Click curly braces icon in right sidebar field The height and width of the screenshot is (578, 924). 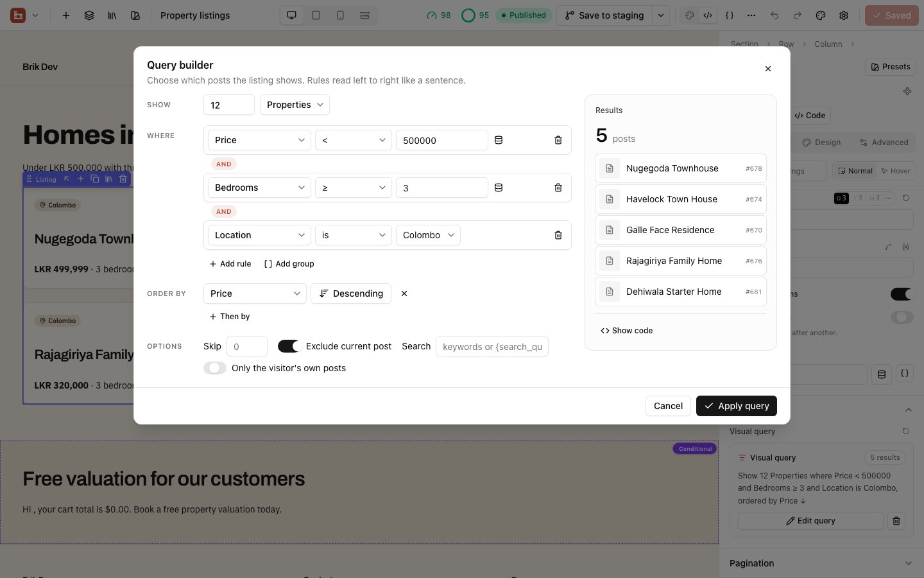click(905, 374)
